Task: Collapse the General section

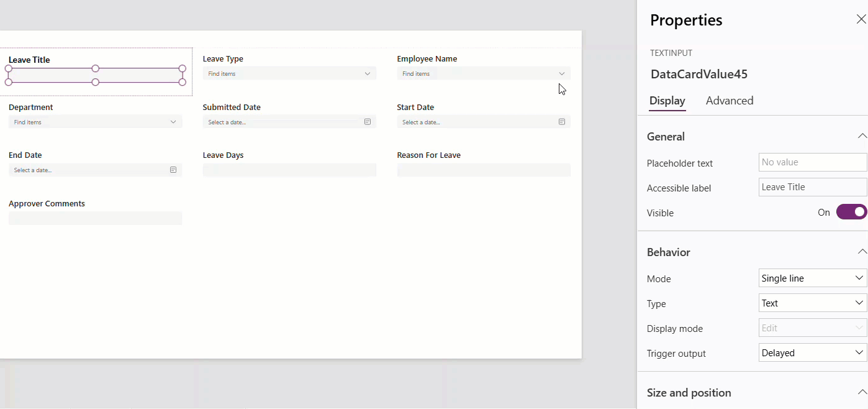Action: pyautogui.click(x=861, y=136)
